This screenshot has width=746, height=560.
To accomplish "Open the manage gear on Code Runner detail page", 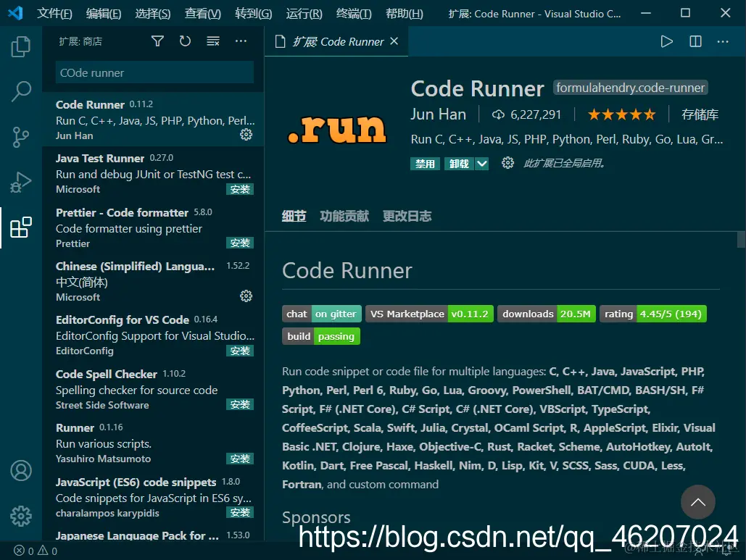I will tap(507, 163).
